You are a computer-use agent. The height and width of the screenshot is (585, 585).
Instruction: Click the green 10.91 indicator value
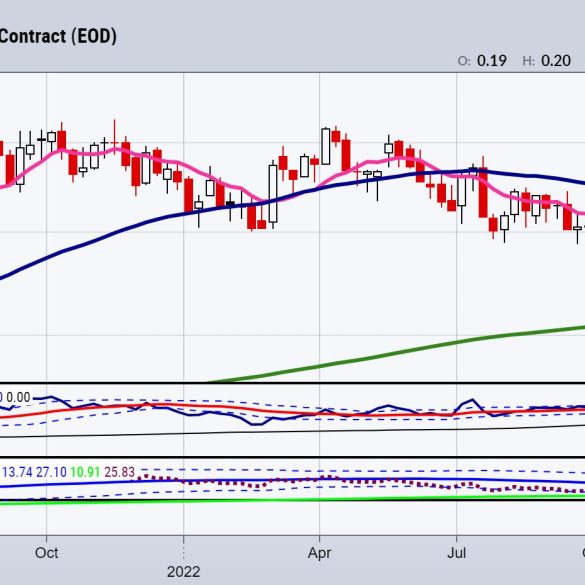pyautogui.click(x=85, y=472)
